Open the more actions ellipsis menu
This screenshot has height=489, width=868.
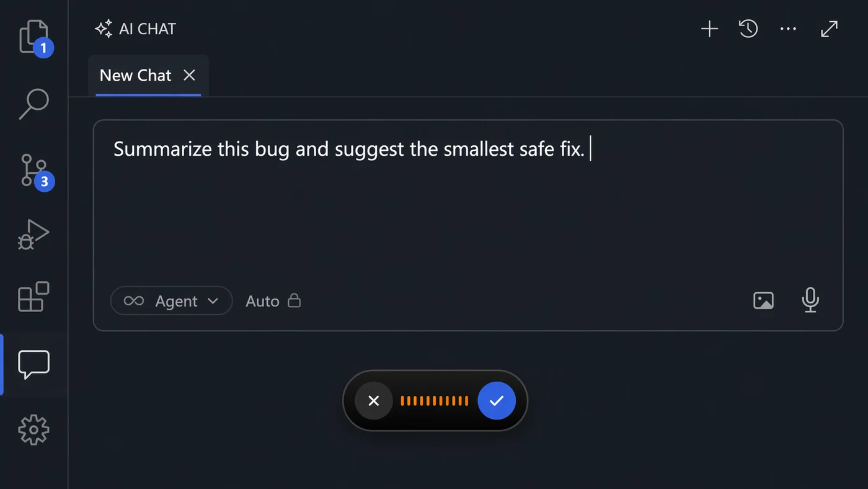coord(788,29)
